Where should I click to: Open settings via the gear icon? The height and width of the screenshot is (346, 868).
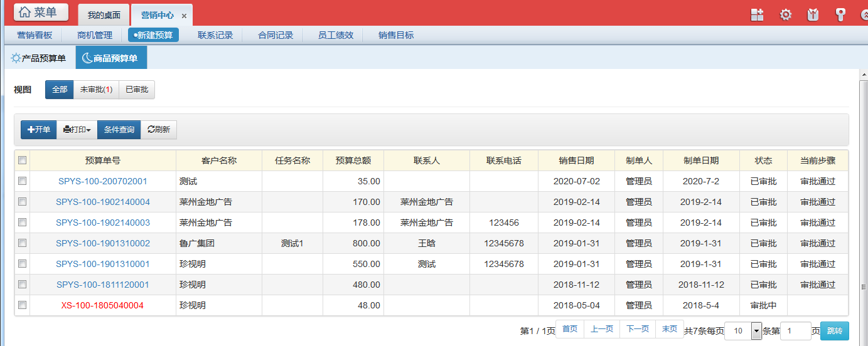(785, 15)
